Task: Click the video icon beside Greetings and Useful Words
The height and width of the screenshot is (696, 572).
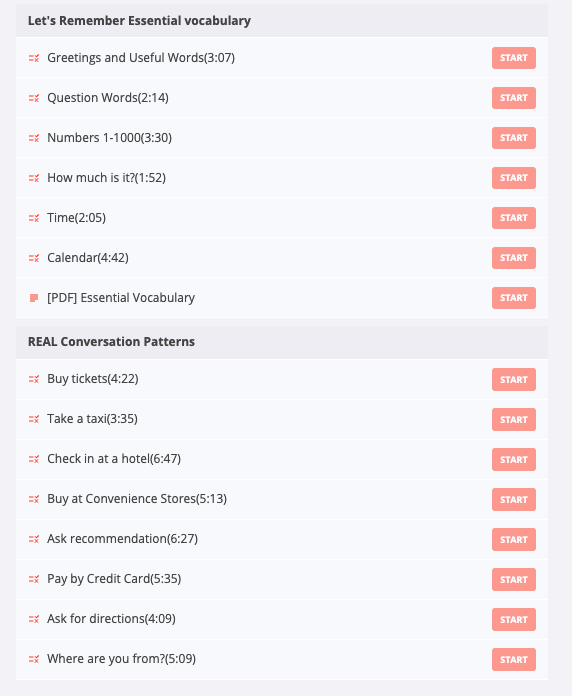Action: (34, 58)
